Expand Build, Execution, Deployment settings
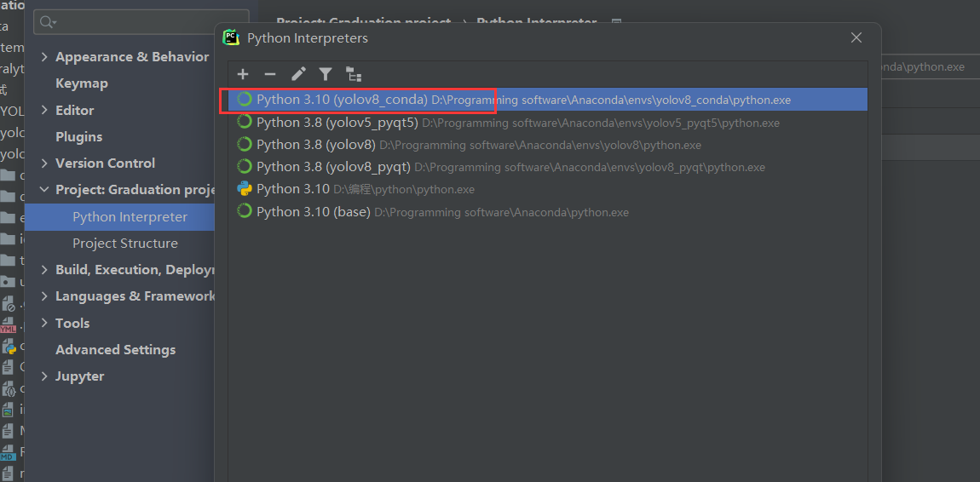The image size is (980, 482). point(43,270)
